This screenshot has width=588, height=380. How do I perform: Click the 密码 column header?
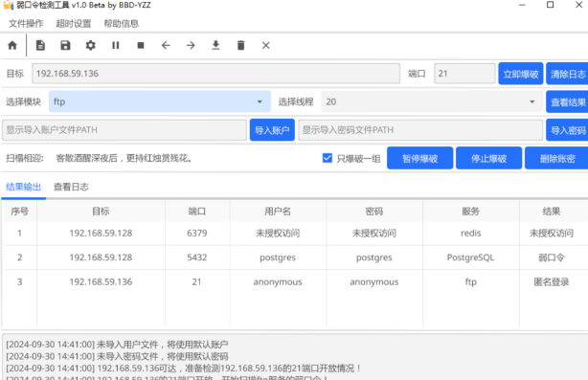click(x=374, y=212)
